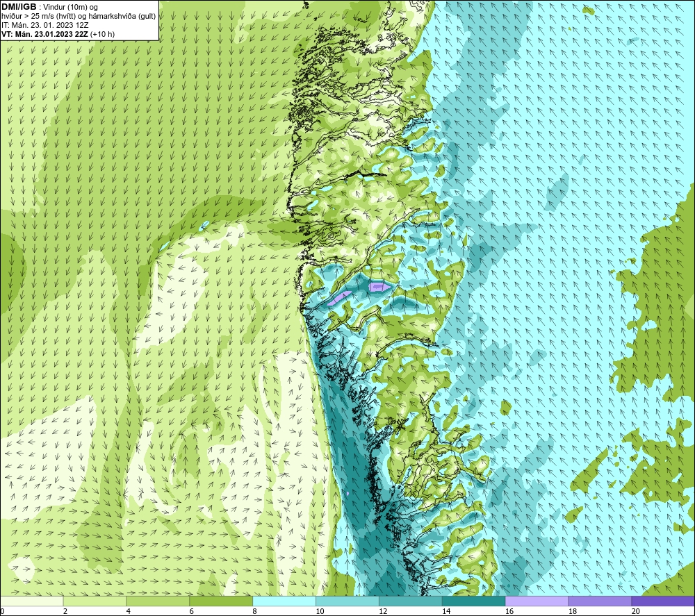Click the '(+10 h)' forecast offset text
The height and width of the screenshot is (616, 695).
pyautogui.click(x=102, y=34)
